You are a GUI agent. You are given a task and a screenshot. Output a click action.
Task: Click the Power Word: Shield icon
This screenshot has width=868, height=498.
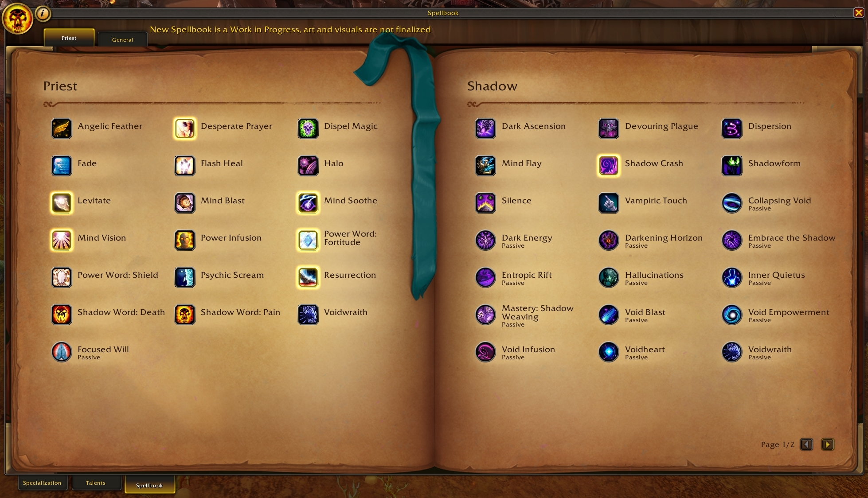coord(62,275)
